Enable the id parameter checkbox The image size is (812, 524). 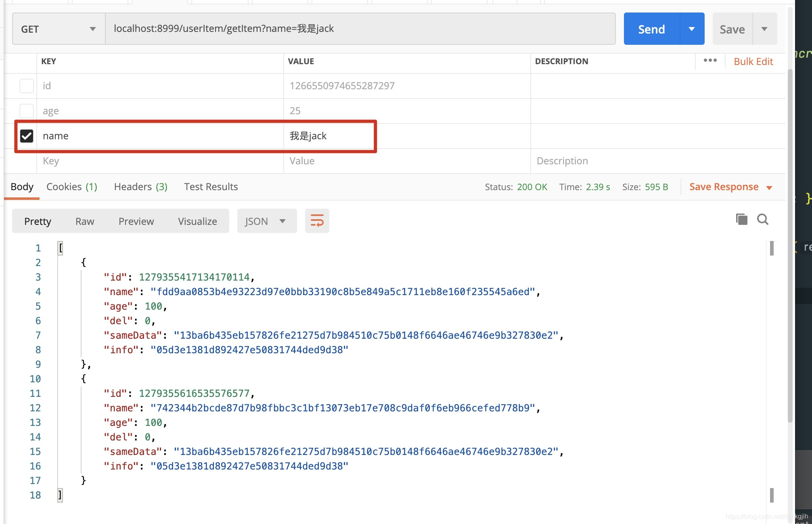tap(27, 86)
